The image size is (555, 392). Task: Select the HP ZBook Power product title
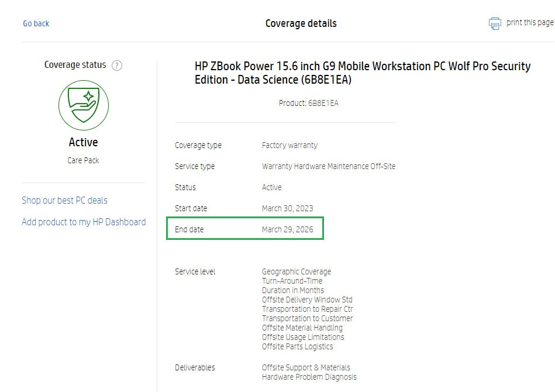point(363,73)
